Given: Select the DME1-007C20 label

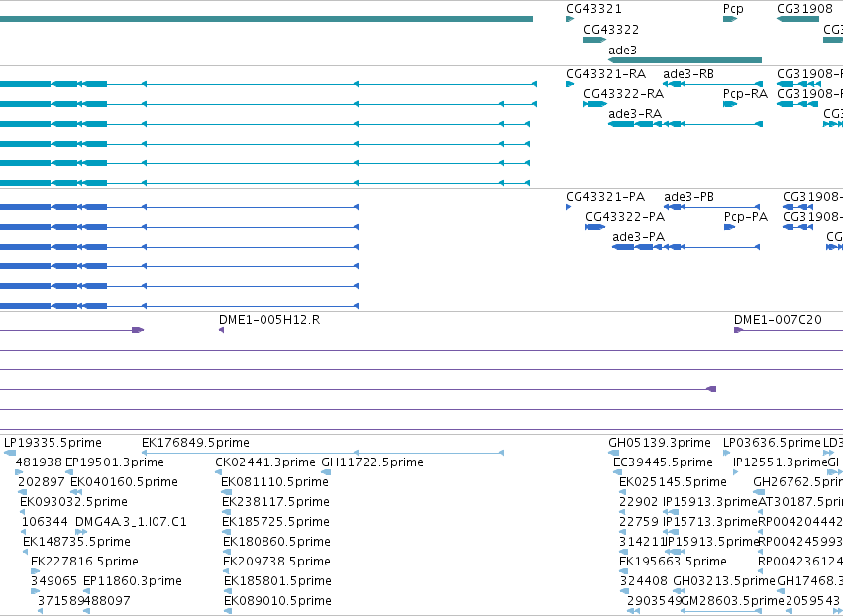Looking at the screenshot, I should (778, 320).
